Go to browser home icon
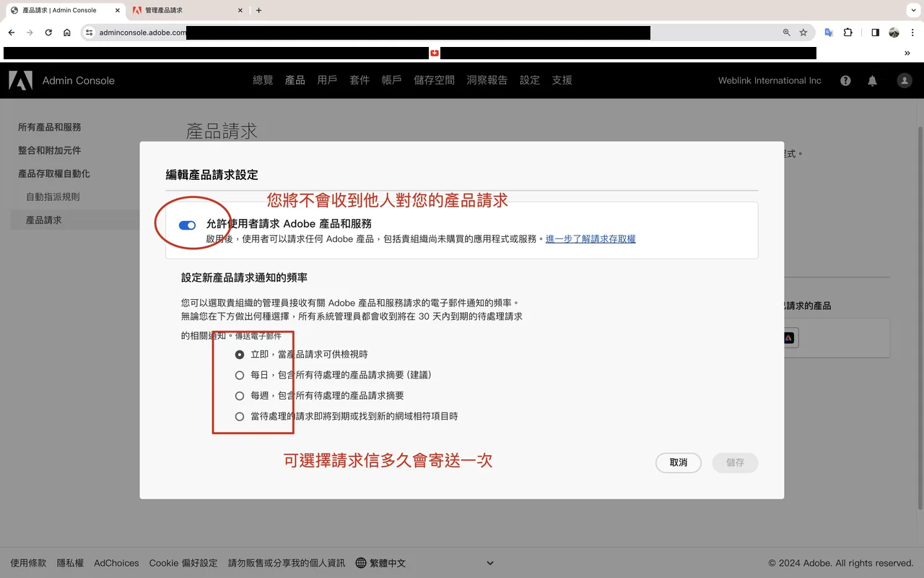 pos(67,33)
